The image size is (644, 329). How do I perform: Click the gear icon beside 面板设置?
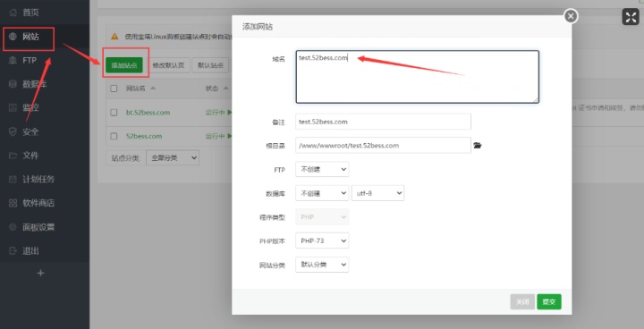(13, 227)
